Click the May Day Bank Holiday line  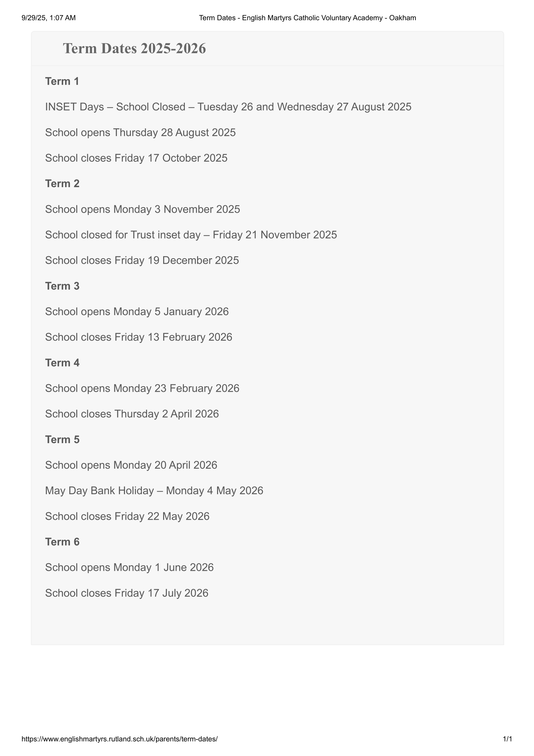[x=154, y=491]
